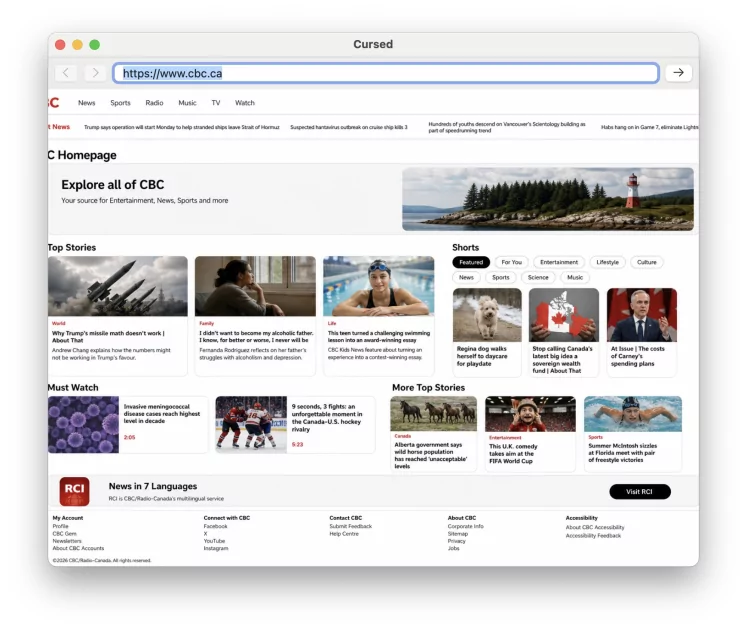Viewport: 747px width, 630px height.
Task: Open the Scientology building ticker headline
Action: click(507, 127)
